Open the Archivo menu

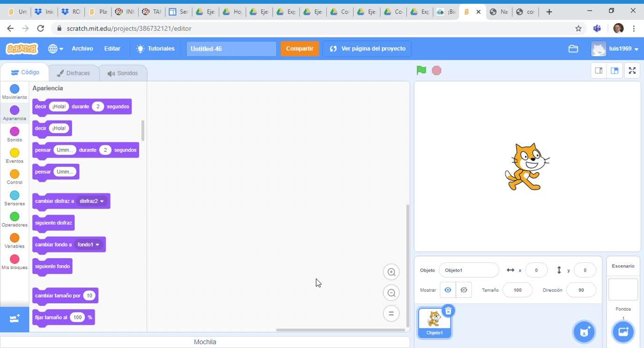[x=82, y=49]
